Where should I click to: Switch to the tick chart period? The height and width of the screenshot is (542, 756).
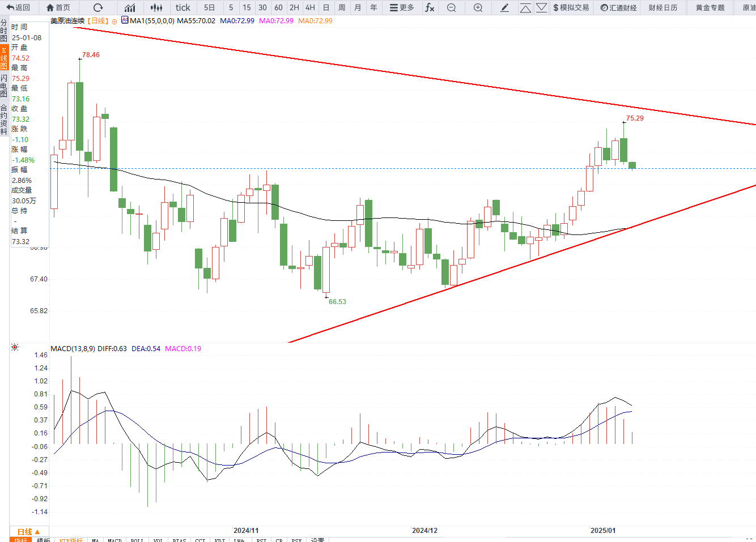point(183,7)
